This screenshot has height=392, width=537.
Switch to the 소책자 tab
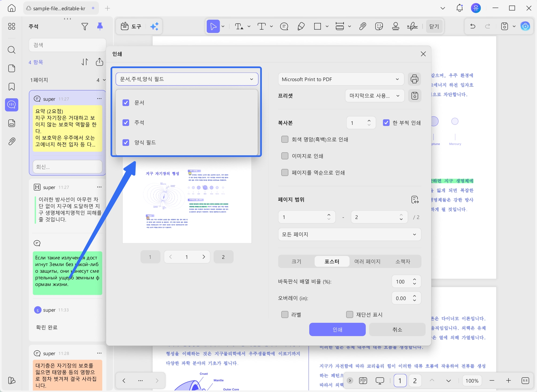[x=403, y=261]
